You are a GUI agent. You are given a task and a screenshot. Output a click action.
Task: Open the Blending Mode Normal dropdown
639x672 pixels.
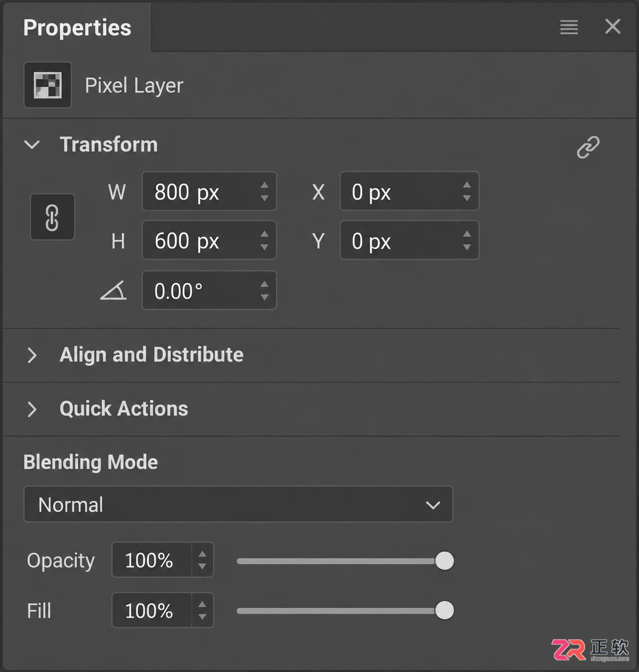[x=238, y=504]
